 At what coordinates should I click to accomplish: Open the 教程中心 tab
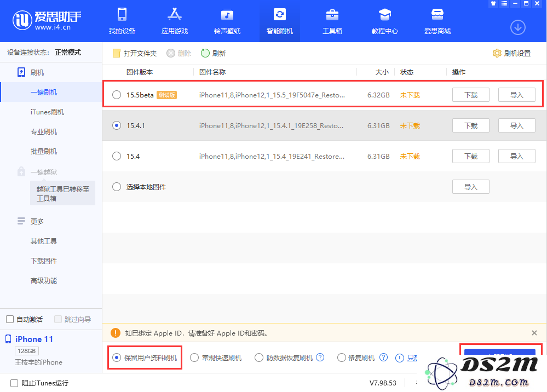click(x=385, y=21)
